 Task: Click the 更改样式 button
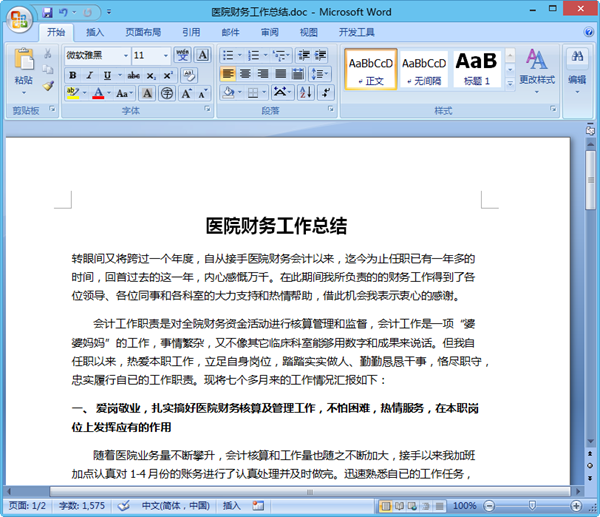537,71
